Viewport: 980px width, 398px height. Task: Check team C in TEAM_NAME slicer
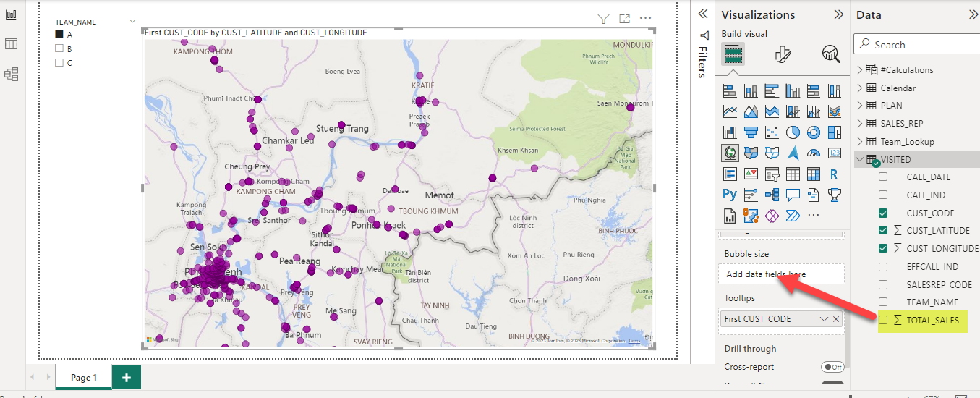coord(59,63)
